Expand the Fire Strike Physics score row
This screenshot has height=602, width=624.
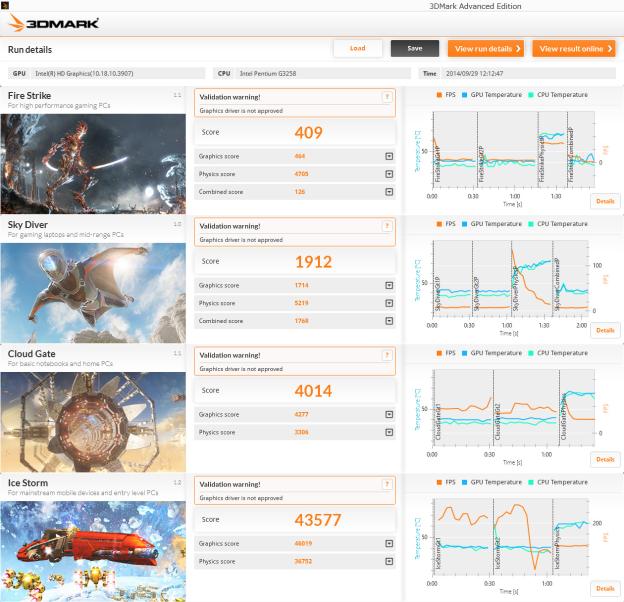pos(389,174)
